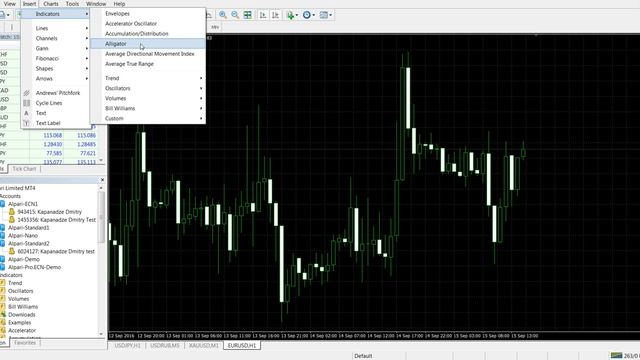Switch to the EURUSD,H1 chart tab
The width and height of the screenshot is (640, 360).
point(242,345)
